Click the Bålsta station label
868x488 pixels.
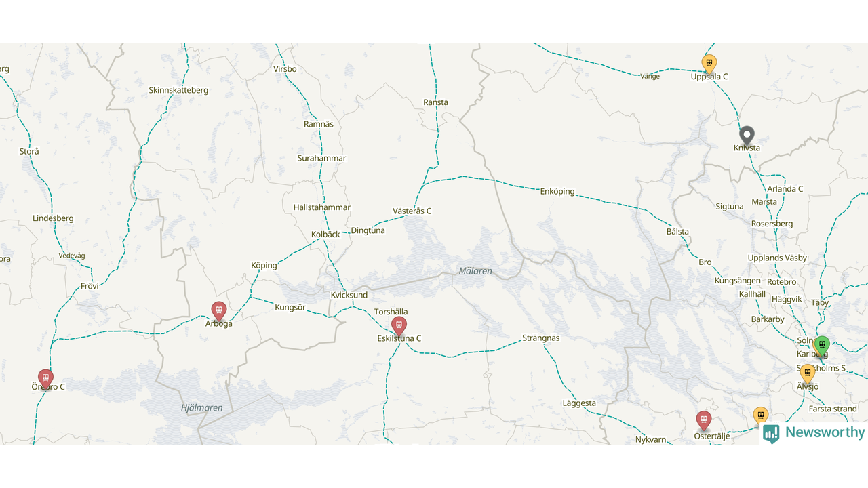(x=677, y=232)
